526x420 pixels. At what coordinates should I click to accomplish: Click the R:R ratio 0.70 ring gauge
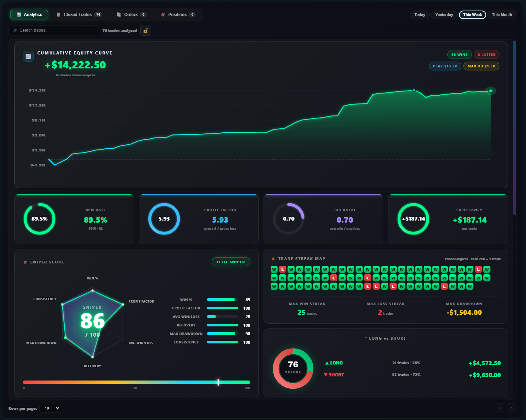coord(289,219)
